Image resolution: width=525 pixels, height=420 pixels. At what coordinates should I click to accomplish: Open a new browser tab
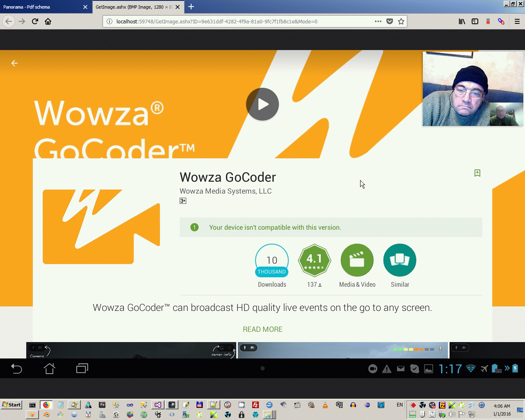point(191,7)
